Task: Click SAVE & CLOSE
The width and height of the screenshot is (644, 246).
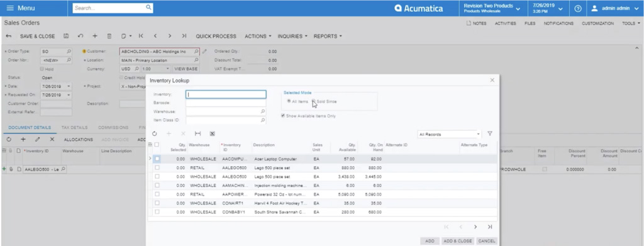Action: coord(37,36)
